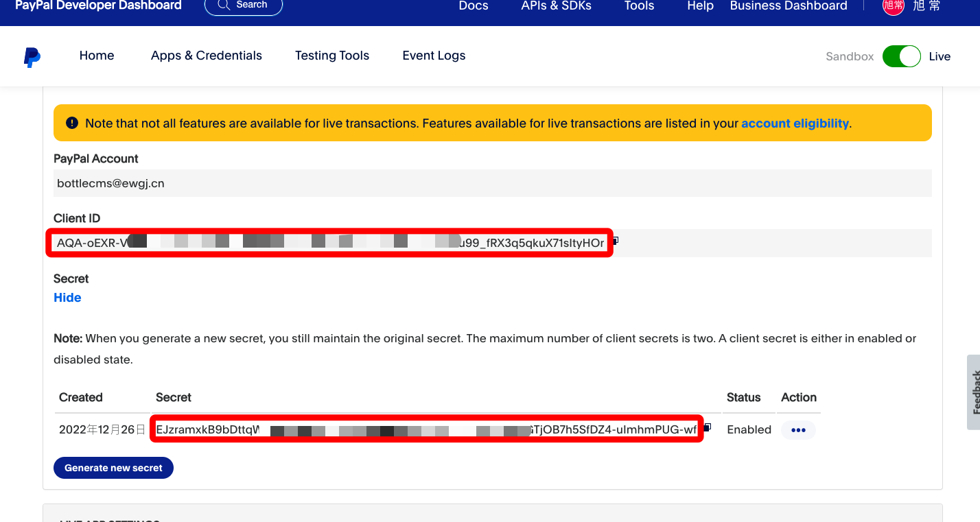Copy the Client ID value icon

coord(616,241)
